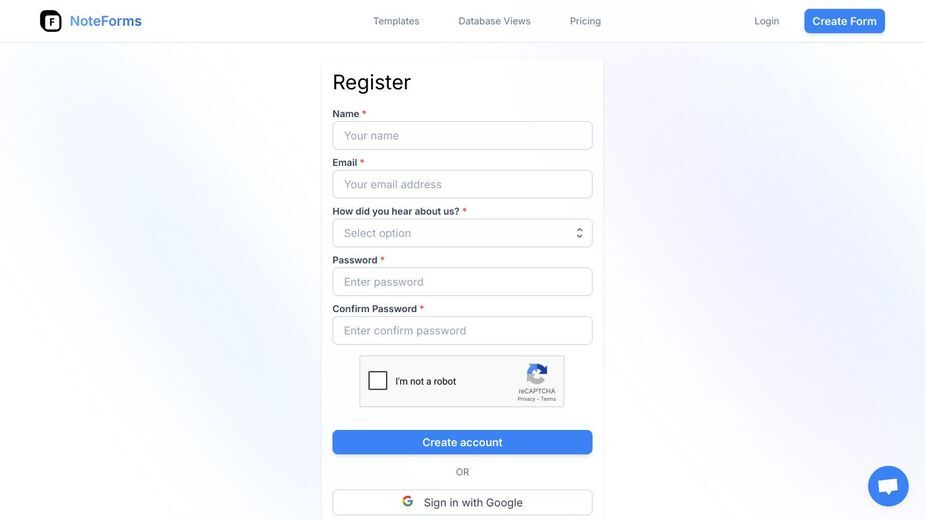Open the How did you hear dropdown
This screenshot has height=520, width=925.
click(x=462, y=233)
